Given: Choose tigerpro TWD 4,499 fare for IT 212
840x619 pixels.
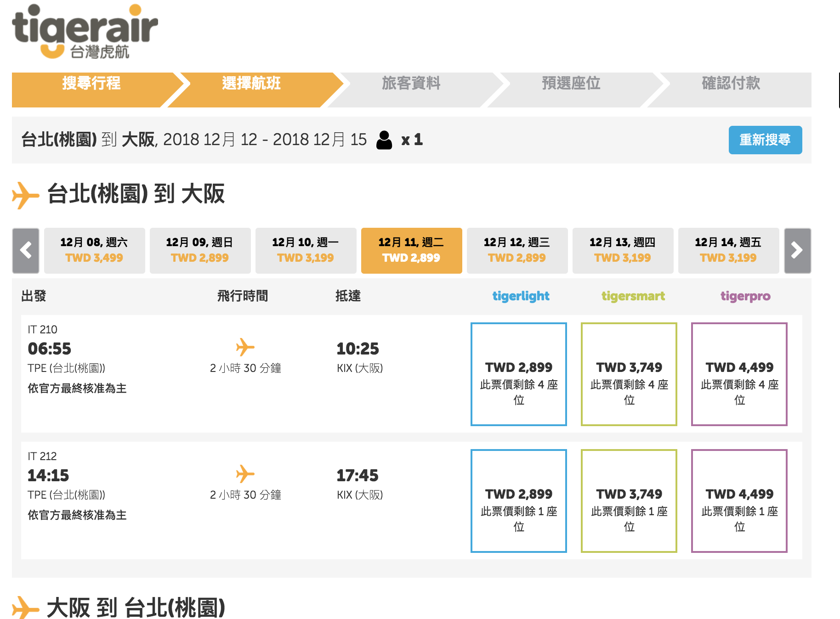Looking at the screenshot, I should [x=739, y=501].
